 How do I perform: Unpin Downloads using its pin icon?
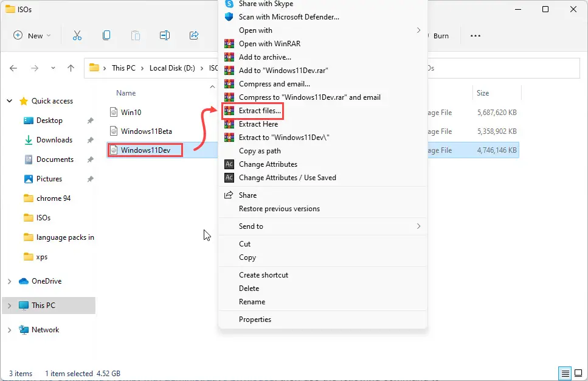pyautogui.click(x=90, y=140)
